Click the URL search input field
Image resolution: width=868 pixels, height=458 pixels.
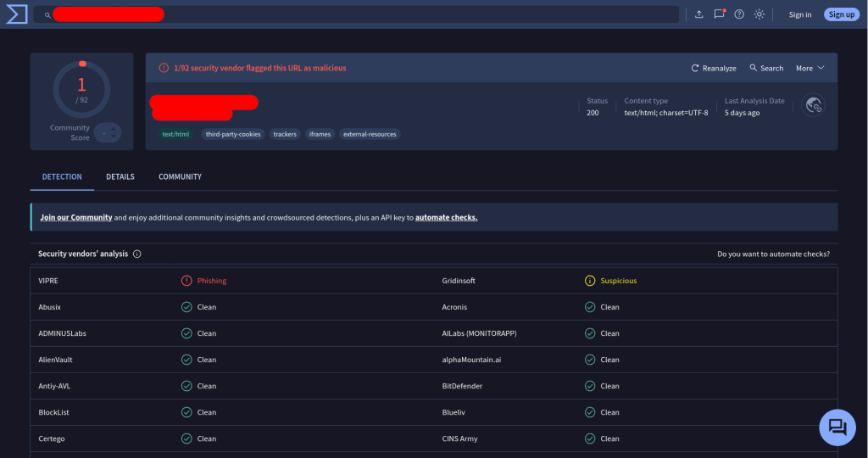(356, 14)
